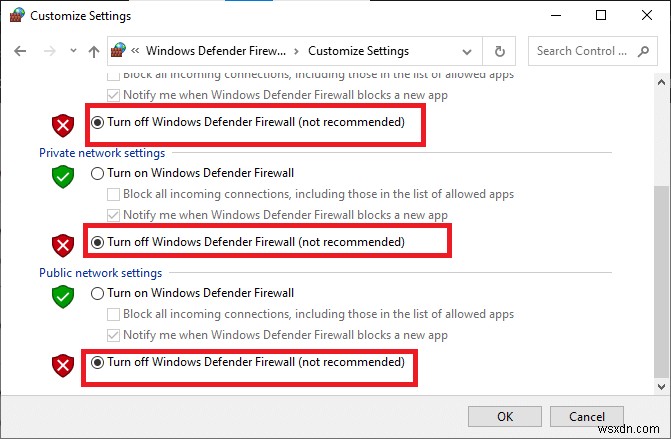Viewport: 671px width, 439px height.
Task: Click green shield icon under Private network settings
Action: (63, 178)
